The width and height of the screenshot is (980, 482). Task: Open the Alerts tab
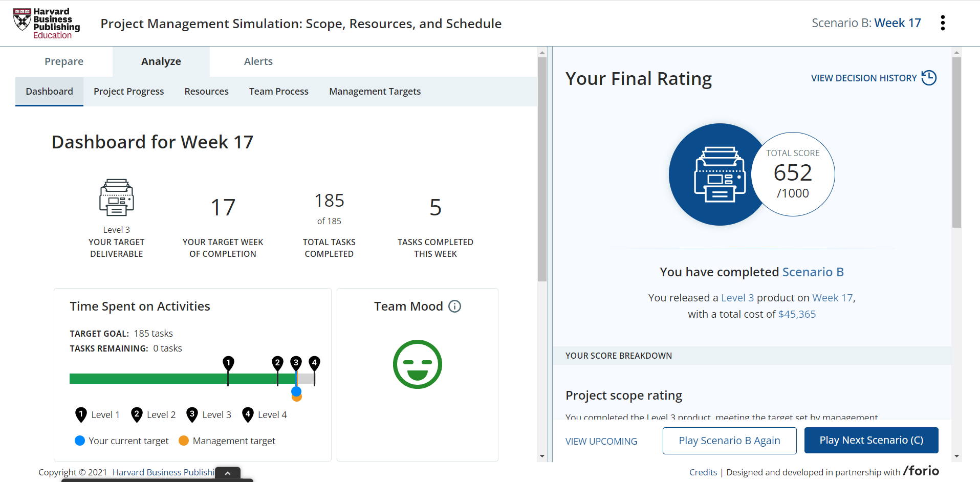point(258,61)
